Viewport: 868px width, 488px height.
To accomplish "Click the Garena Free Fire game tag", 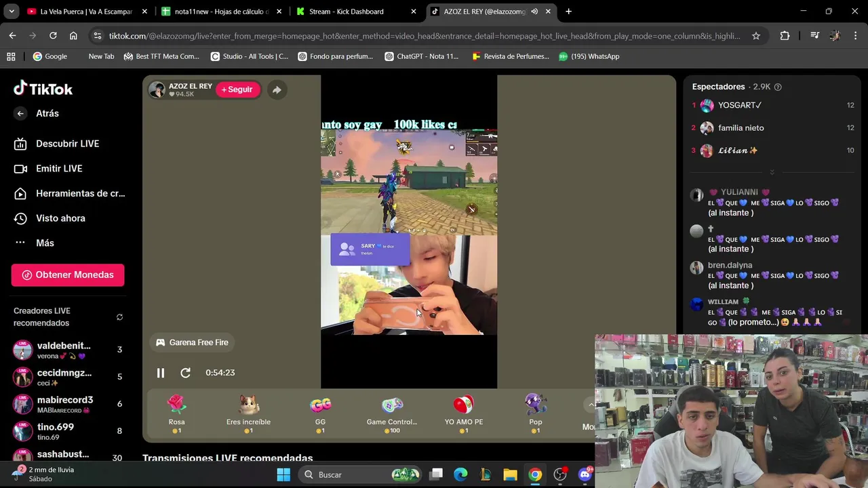I will (192, 342).
